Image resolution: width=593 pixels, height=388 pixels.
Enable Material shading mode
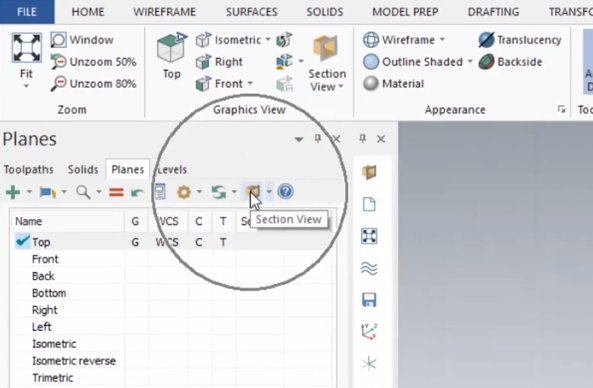coord(393,84)
